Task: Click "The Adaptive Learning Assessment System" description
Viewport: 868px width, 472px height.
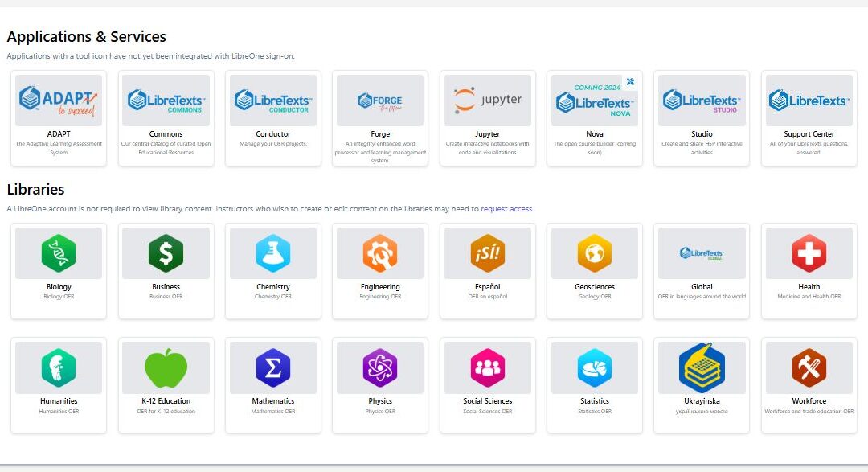Action: [59, 148]
